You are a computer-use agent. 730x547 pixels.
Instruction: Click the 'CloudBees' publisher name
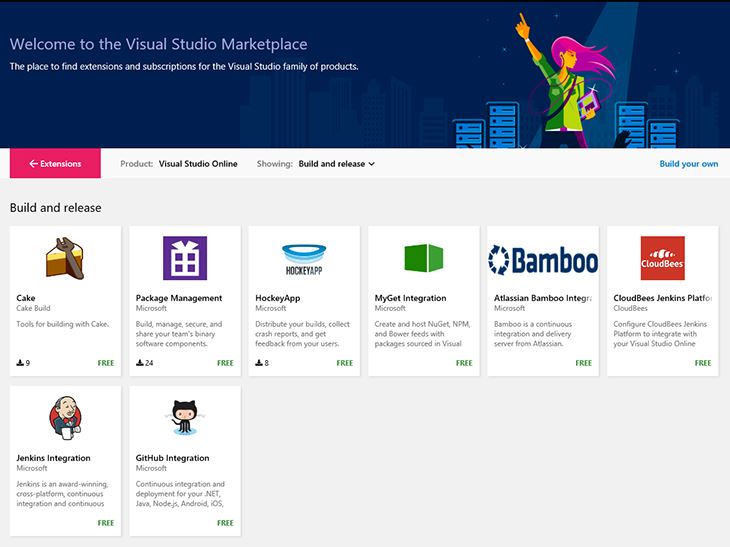(630, 308)
